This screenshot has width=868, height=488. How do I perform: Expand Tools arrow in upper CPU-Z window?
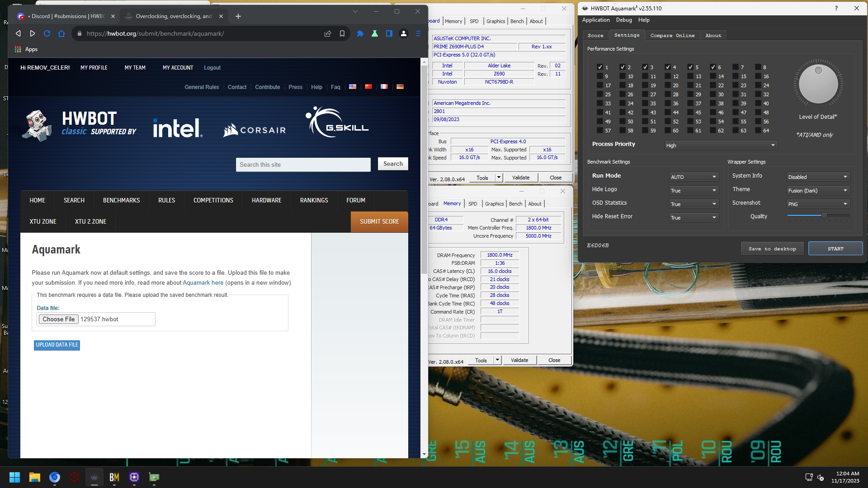499,178
